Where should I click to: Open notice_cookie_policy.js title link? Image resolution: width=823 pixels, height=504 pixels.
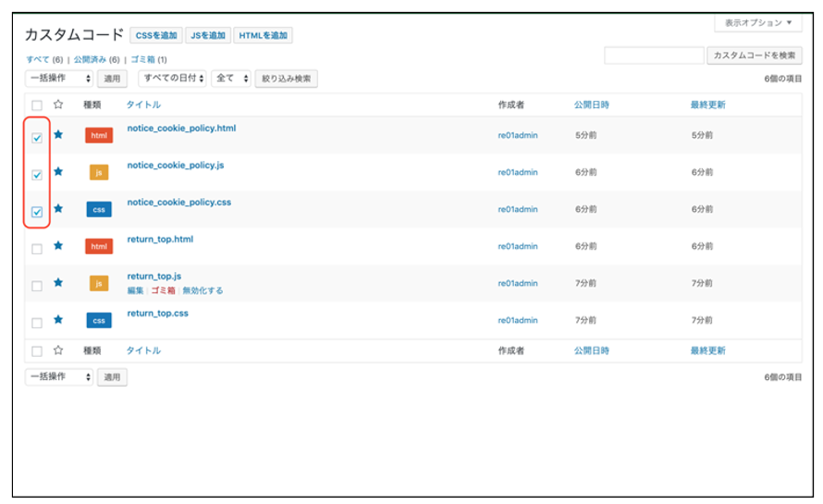coord(176,165)
